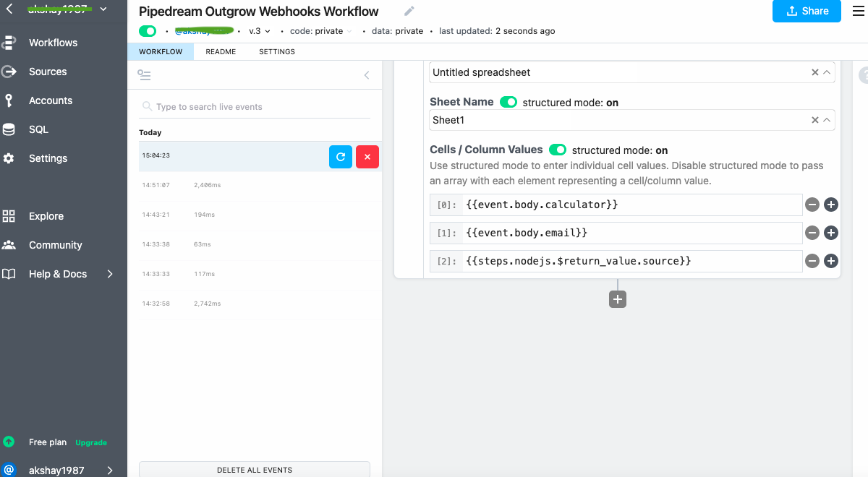This screenshot has height=477, width=868.
Task: Focus the live events search field
Action: tap(255, 106)
